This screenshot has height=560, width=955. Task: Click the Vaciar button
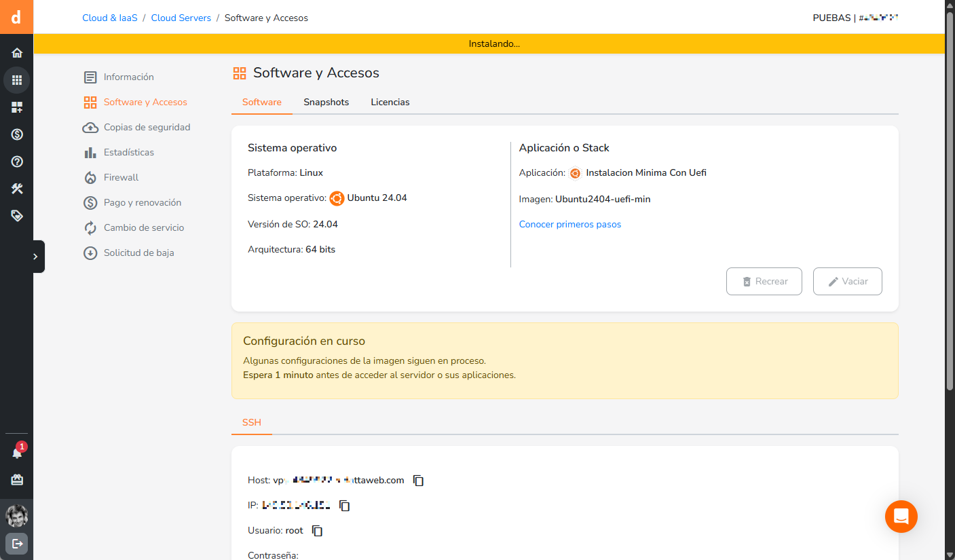coord(848,282)
